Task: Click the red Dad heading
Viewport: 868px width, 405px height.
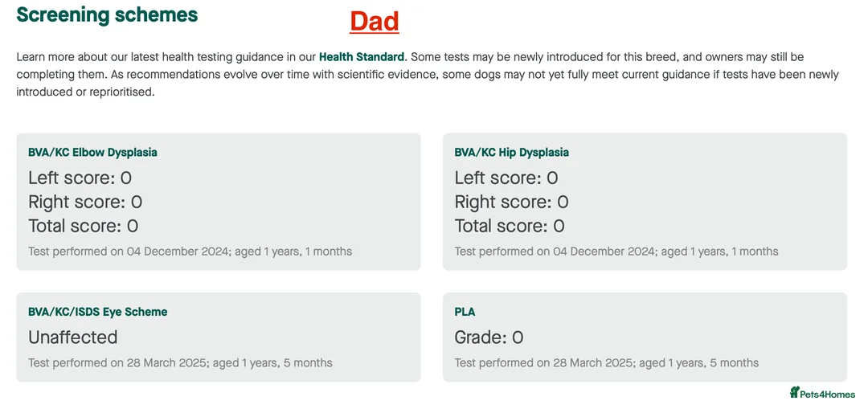Action: 374,21
